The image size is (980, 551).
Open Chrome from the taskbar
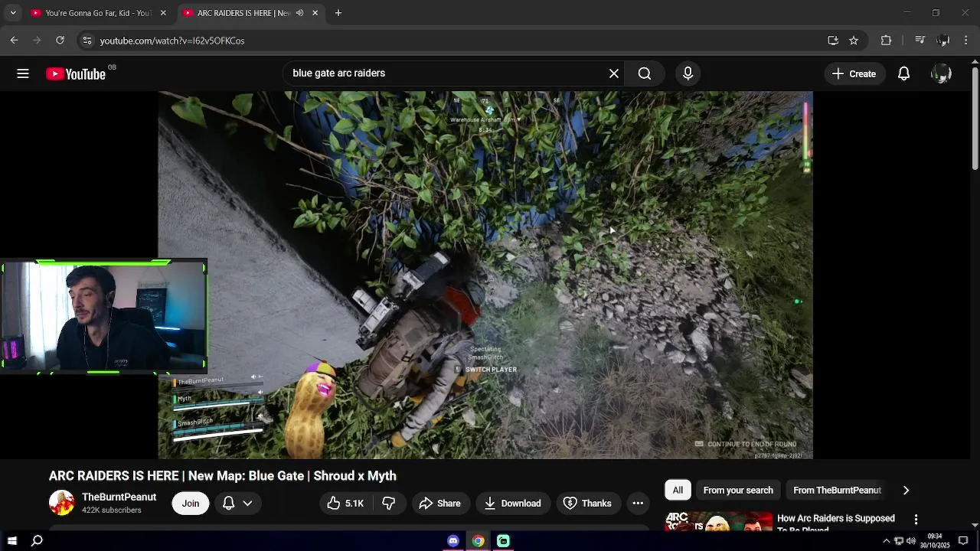478,541
